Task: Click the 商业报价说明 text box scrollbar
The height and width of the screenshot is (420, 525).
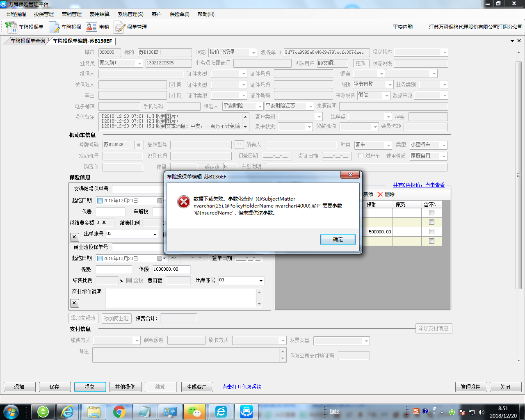Action: point(259,298)
